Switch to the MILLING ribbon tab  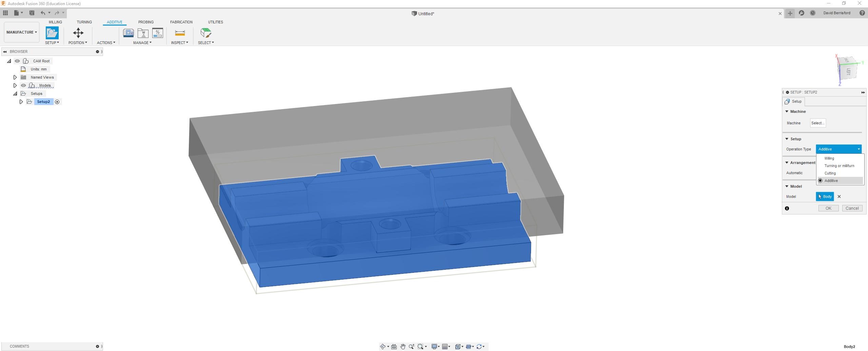tap(55, 22)
